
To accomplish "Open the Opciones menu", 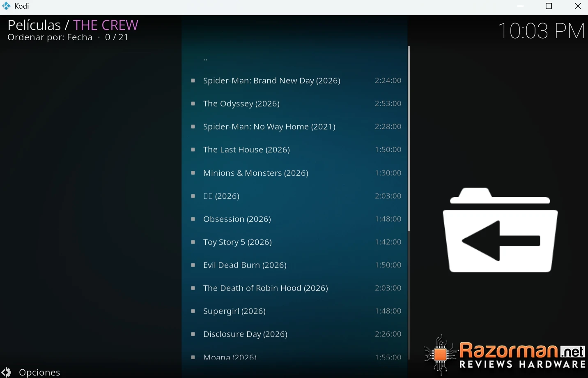I will point(31,372).
